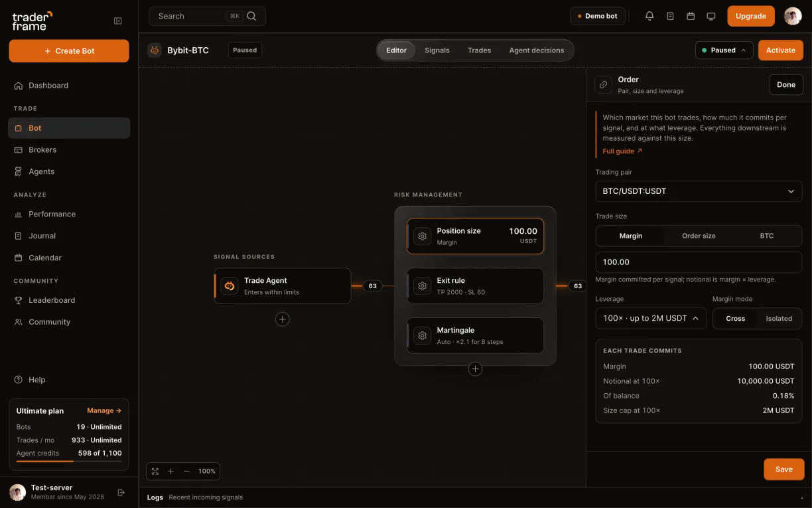Select the Trade Agent node
The image size is (812, 508).
point(283,286)
